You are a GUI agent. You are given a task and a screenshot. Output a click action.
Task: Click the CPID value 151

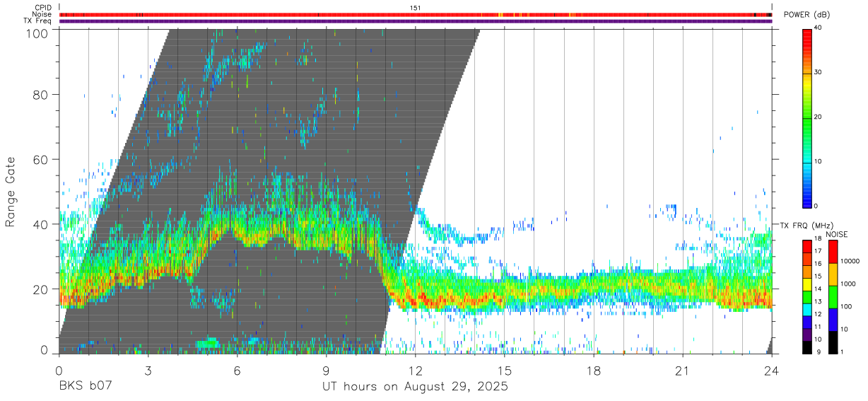pos(416,8)
